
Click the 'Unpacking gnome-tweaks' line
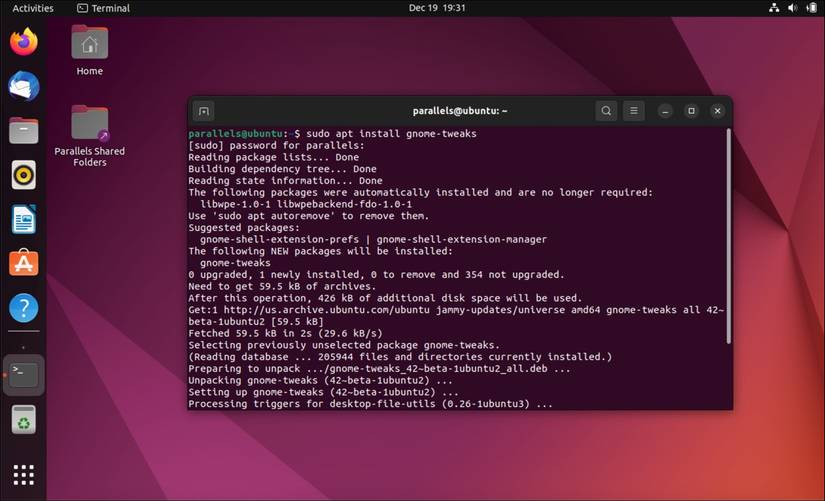click(320, 380)
